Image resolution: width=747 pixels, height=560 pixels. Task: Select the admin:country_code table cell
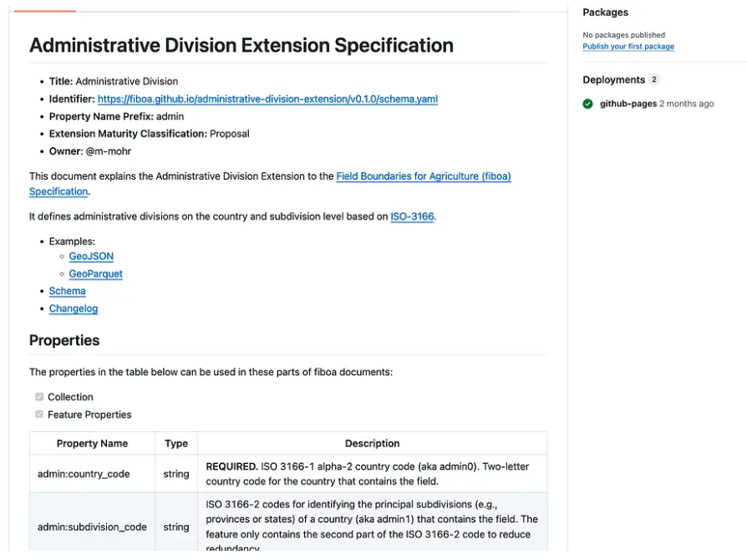click(x=84, y=474)
